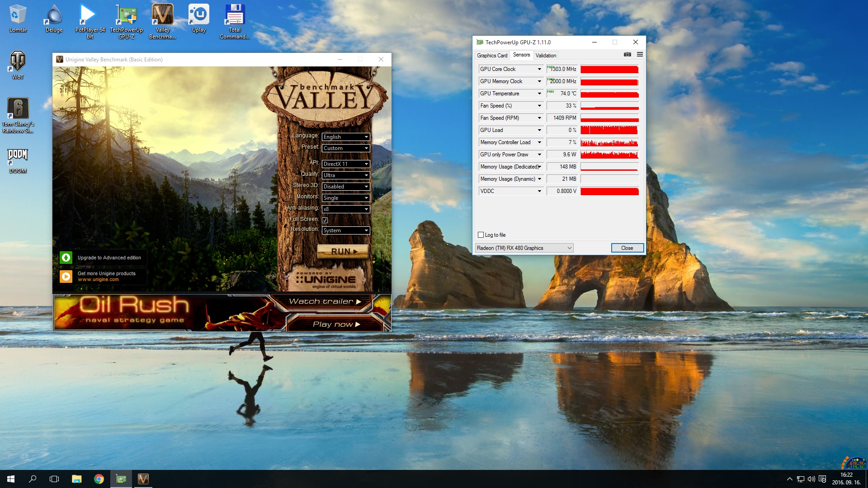Open the Monitors dropdown set to Single
Viewport: 868px width, 488px height.
[346, 198]
